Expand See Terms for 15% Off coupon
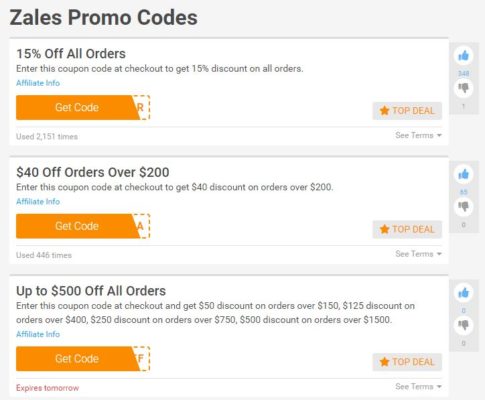 tap(418, 135)
